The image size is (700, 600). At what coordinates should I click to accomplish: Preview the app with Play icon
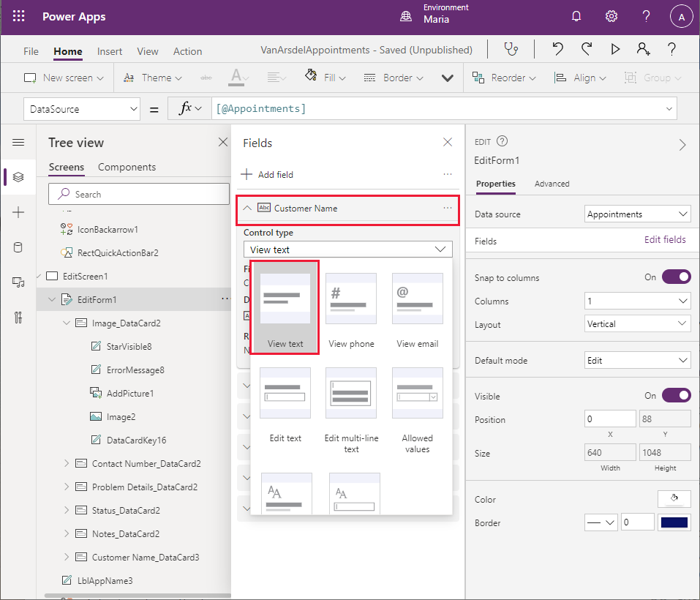(615, 50)
